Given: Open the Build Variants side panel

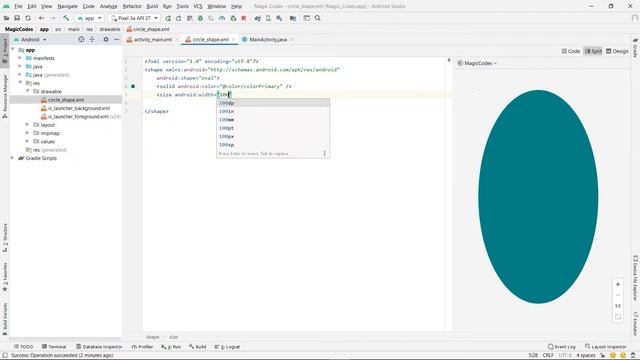Looking at the screenshot, I should coord(5,318).
